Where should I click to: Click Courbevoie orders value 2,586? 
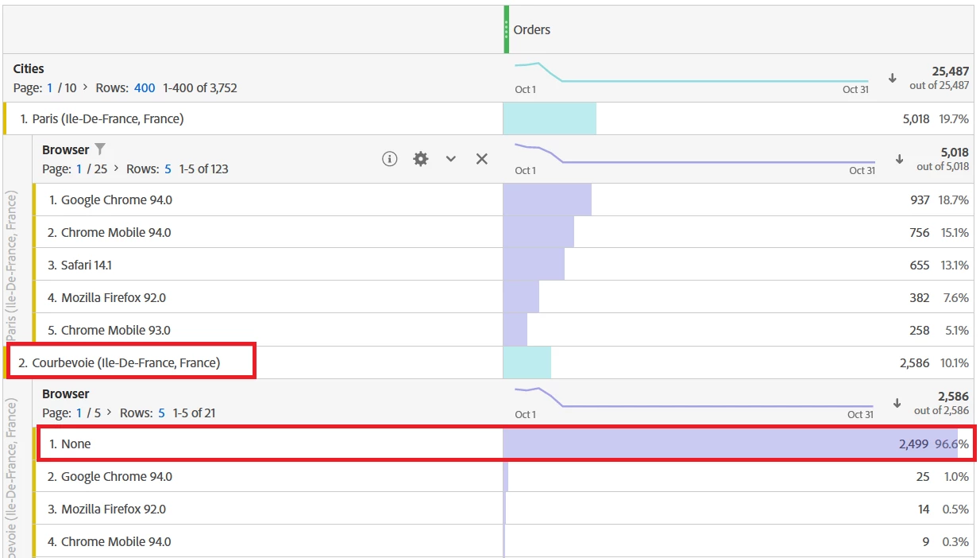click(915, 362)
